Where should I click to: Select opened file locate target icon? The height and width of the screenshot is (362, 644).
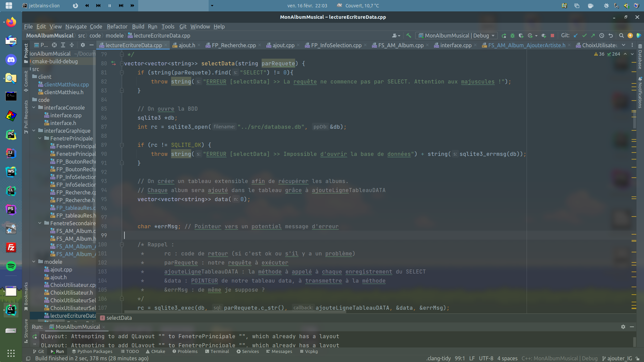coord(54,45)
